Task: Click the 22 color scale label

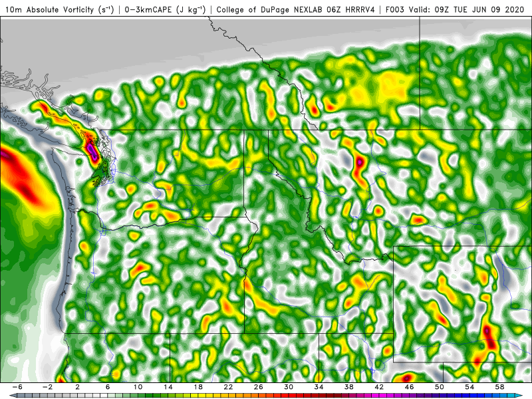Action: [x=228, y=387]
